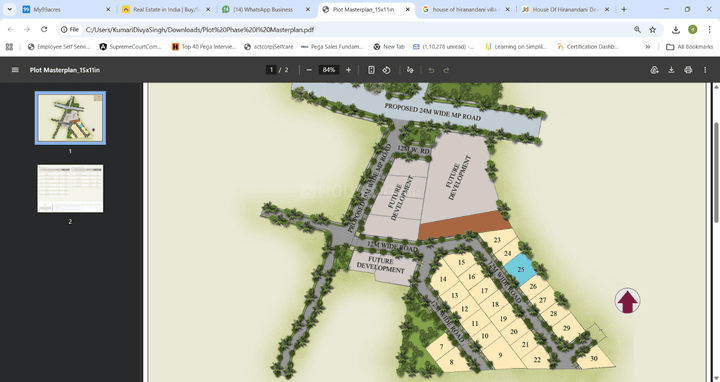Toggle the PDF sidebar menu icon

pos(15,70)
